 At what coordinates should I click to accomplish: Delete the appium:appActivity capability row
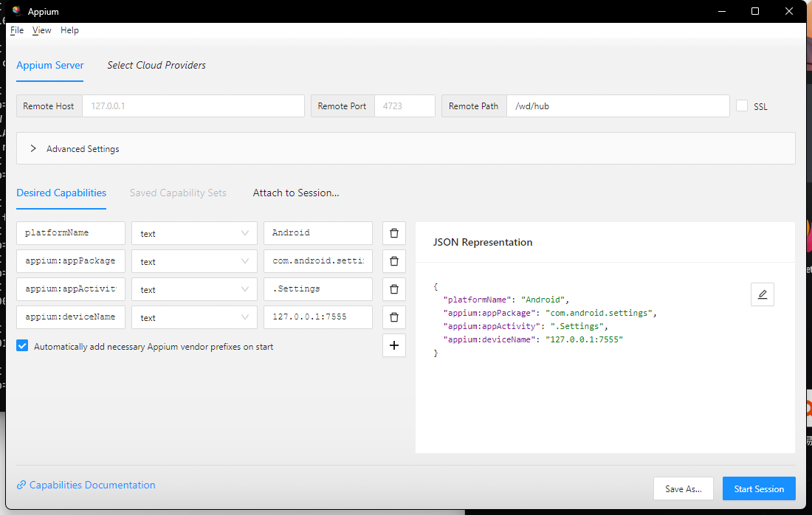point(394,288)
